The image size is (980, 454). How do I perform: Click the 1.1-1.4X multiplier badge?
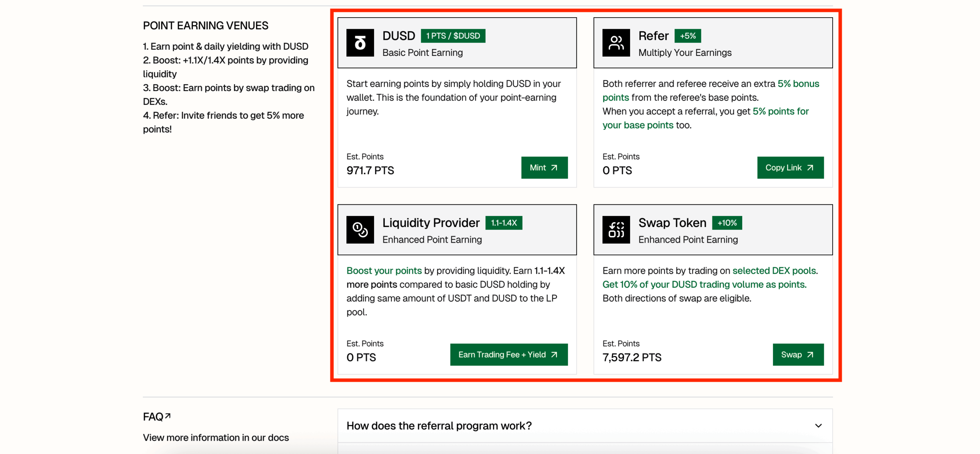(503, 223)
